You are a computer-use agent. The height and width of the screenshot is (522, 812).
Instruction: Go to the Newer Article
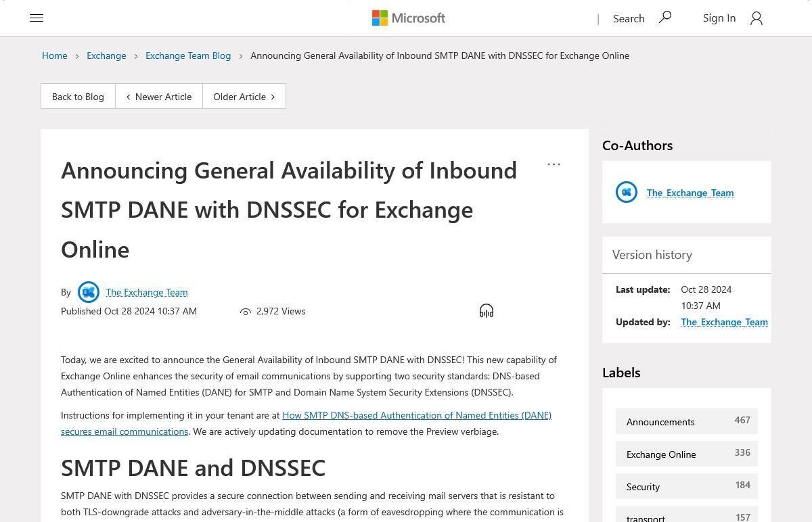pos(159,97)
